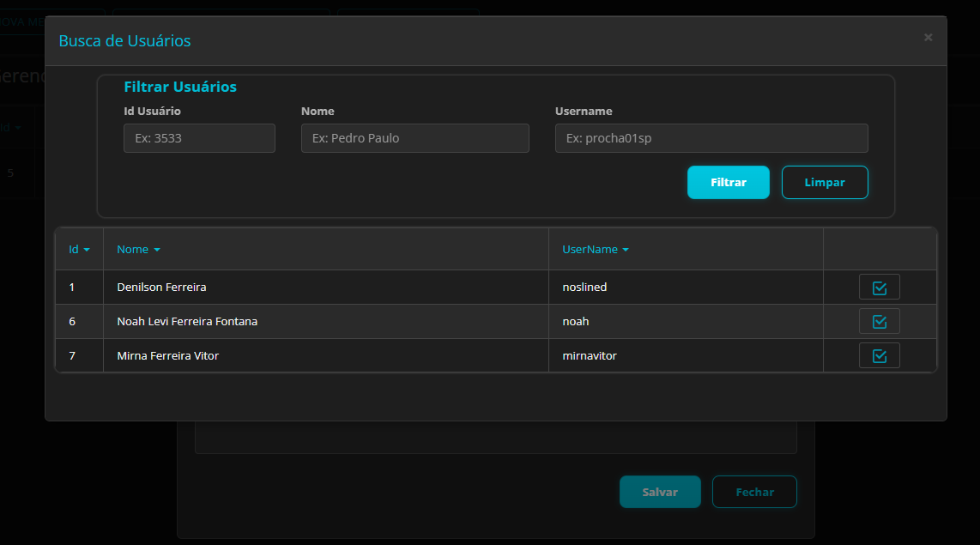Click the Noah Levi Ferreira Fontana row name
This screenshot has width=980, height=545.
click(x=187, y=322)
